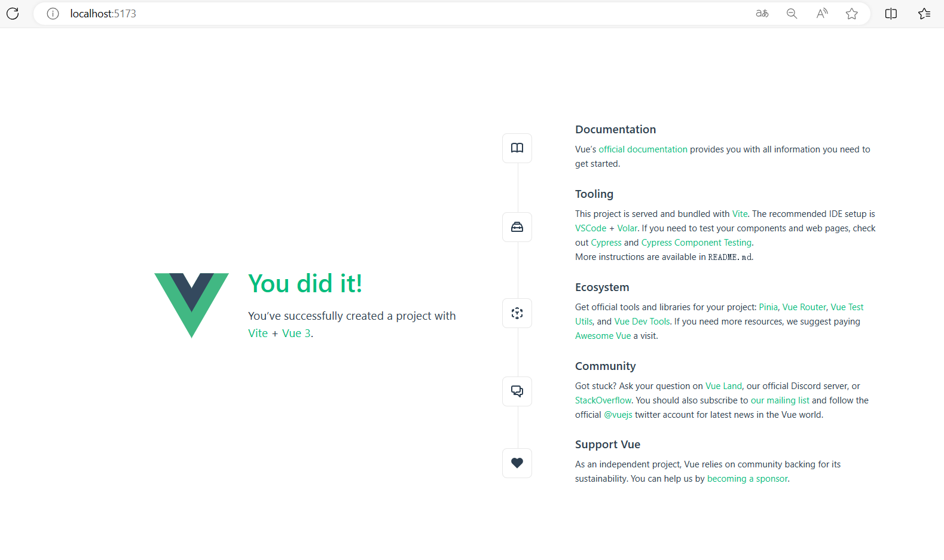The width and height of the screenshot is (944, 560).
Task: Add page to favorites with star
Action: click(852, 14)
